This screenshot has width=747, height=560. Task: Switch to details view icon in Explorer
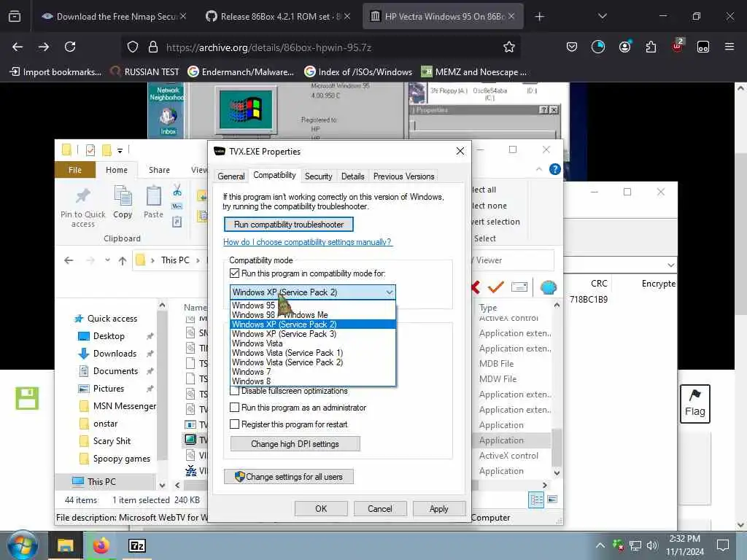[x=536, y=499]
